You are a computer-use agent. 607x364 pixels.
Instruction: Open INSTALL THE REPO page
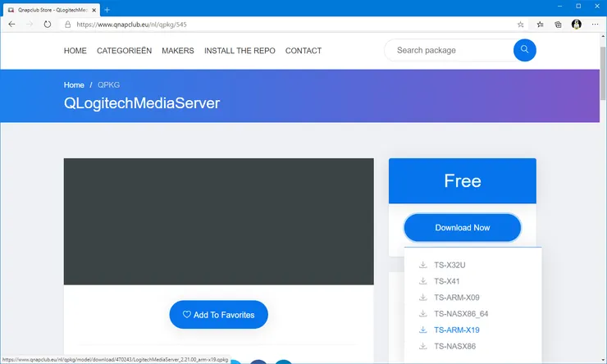pos(240,51)
